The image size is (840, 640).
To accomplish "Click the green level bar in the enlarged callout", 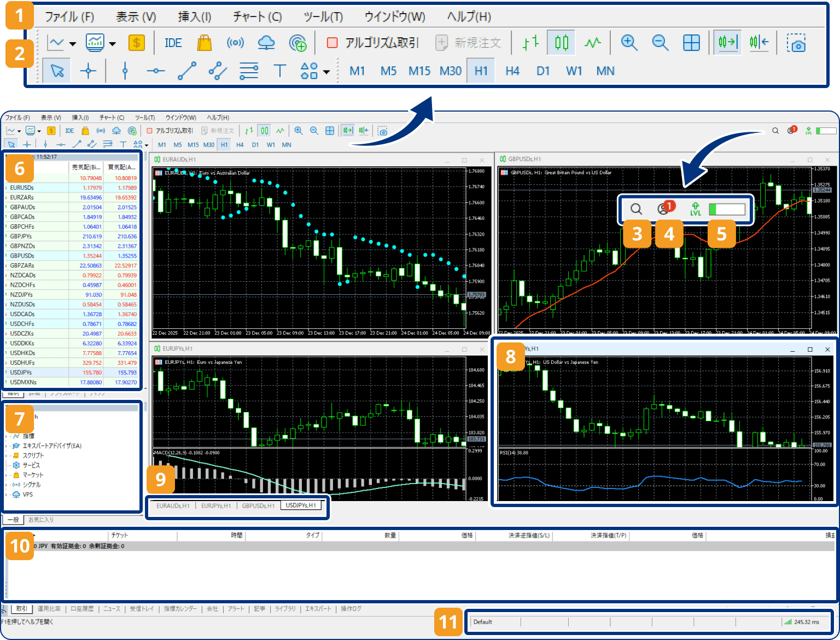I will [727, 209].
